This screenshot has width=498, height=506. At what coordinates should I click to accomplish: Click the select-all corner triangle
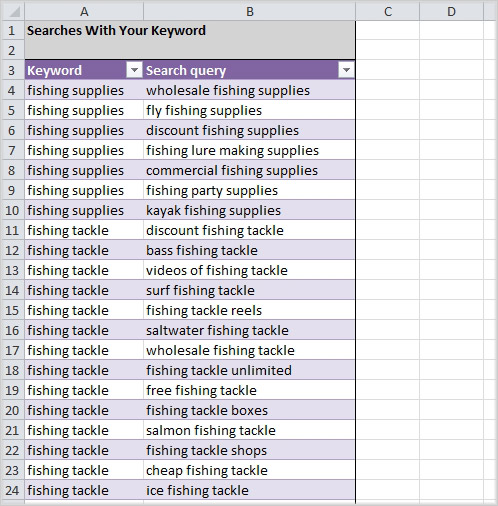[13, 12]
